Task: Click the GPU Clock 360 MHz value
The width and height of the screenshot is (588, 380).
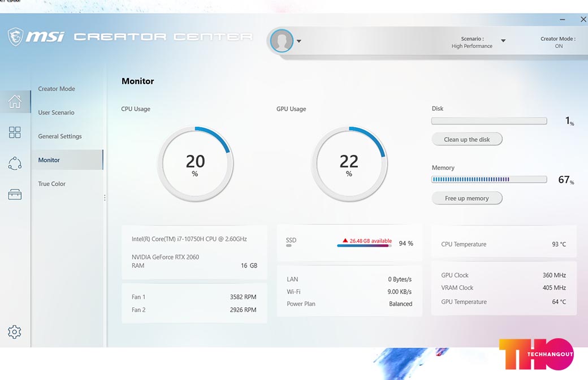Action: 554,275
